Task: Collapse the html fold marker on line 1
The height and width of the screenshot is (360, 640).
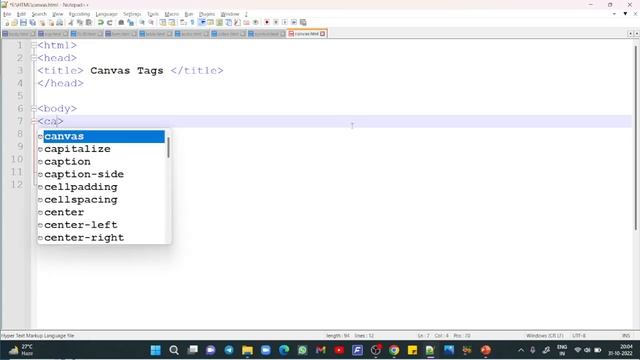Action: (x=34, y=45)
